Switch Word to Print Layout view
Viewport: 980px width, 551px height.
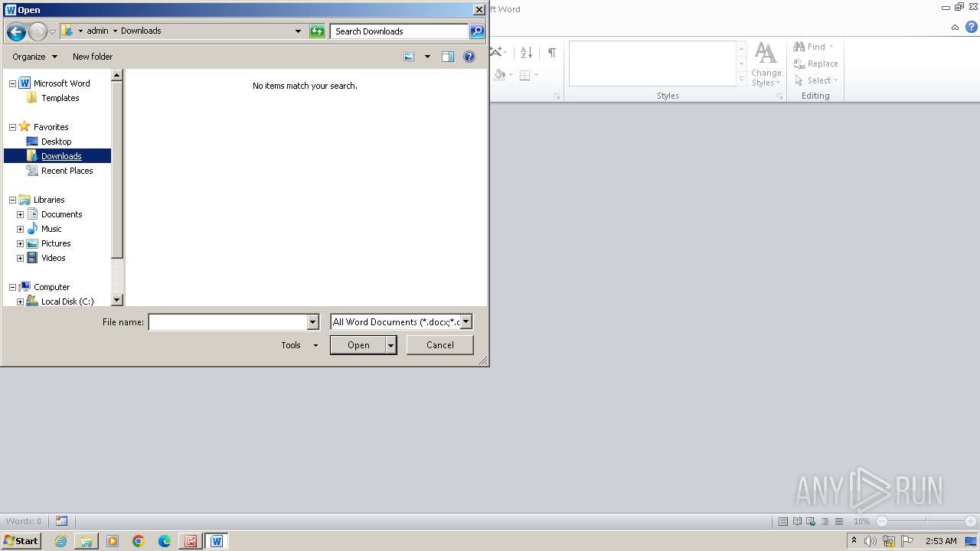[x=783, y=521]
